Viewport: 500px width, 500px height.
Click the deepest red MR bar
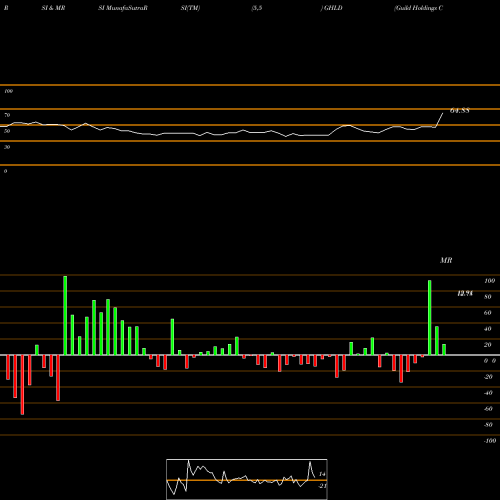[x=22, y=385]
